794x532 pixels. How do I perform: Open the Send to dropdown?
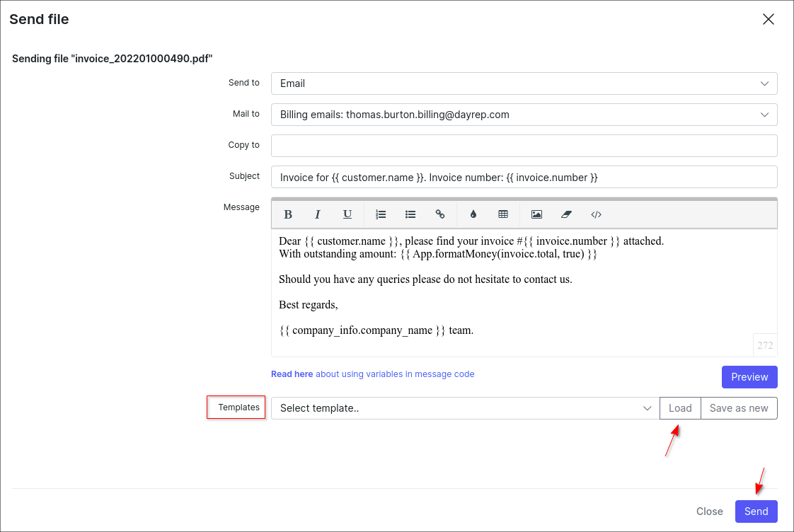pyautogui.click(x=524, y=83)
